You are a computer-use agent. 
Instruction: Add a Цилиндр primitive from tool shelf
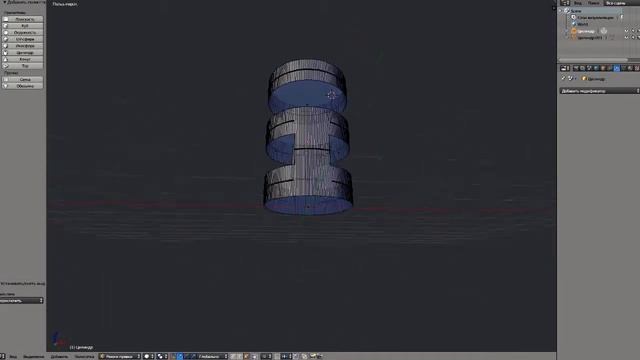(22, 52)
